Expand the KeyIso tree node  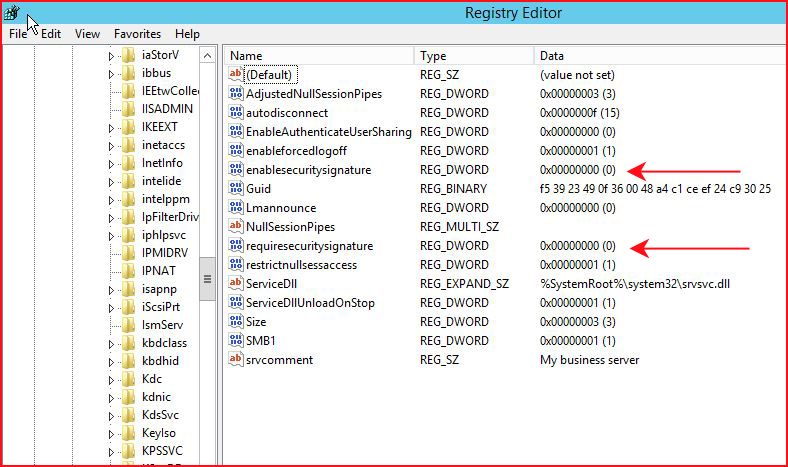(111, 434)
